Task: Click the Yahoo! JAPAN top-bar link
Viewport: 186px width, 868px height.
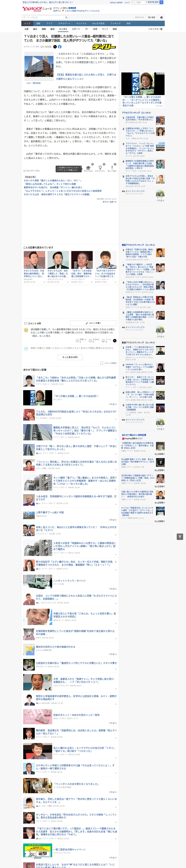Action: pyautogui.click(x=116, y=2)
